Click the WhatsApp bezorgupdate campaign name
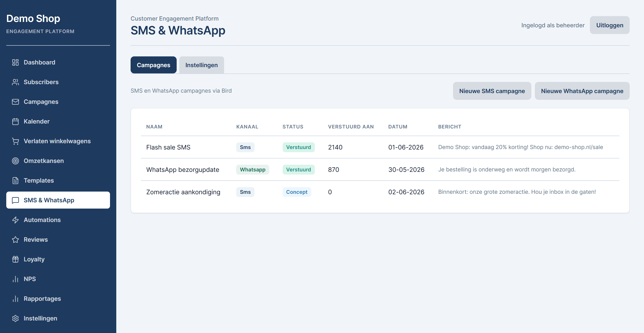 coord(182,170)
